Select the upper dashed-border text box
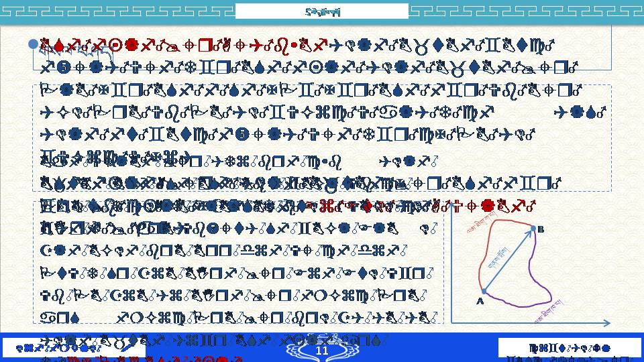Screen dimensions: 644x362 pyautogui.click(x=322, y=137)
